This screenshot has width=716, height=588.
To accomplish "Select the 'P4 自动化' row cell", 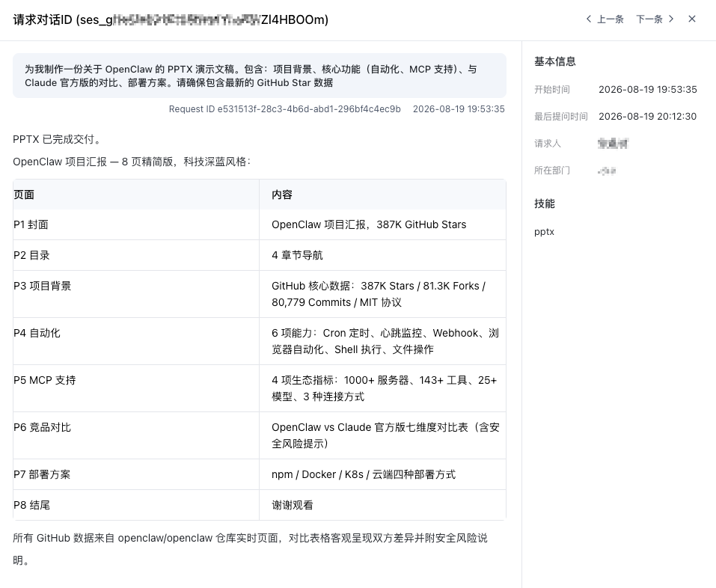I will pos(136,341).
